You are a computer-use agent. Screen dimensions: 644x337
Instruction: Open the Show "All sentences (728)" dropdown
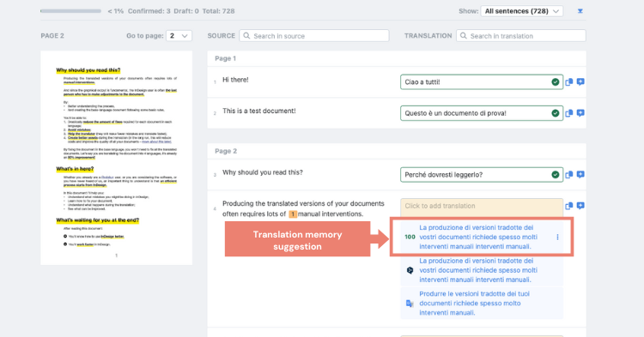point(521,11)
